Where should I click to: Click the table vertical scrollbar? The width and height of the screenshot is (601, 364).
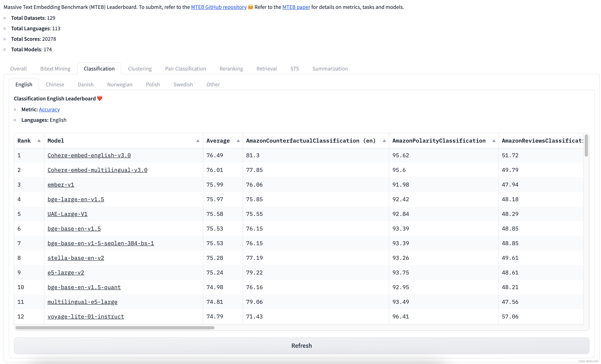[586, 146]
